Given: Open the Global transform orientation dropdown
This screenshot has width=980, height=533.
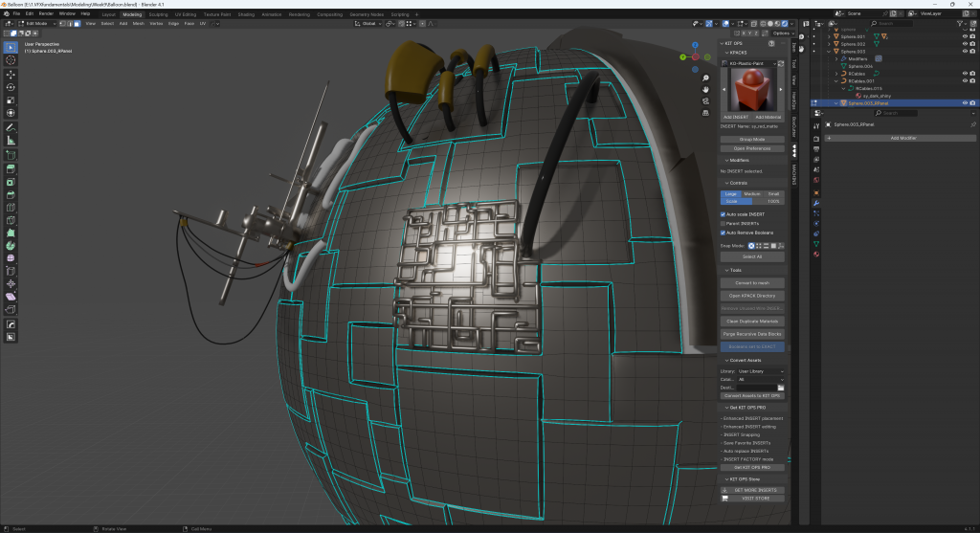Looking at the screenshot, I should (x=368, y=24).
